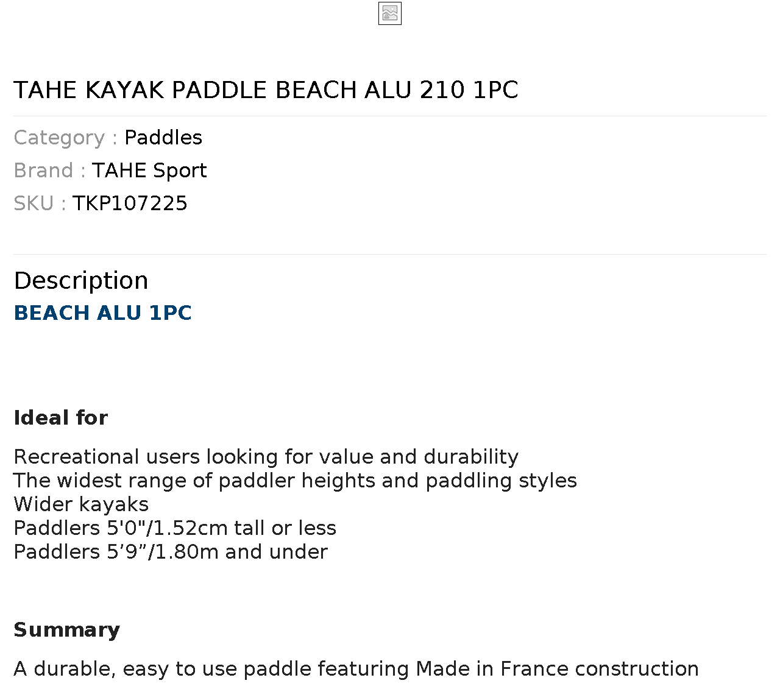This screenshot has width=780, height=700.
Task: Open the Paddles category link
Action: [x=163, y=138]
